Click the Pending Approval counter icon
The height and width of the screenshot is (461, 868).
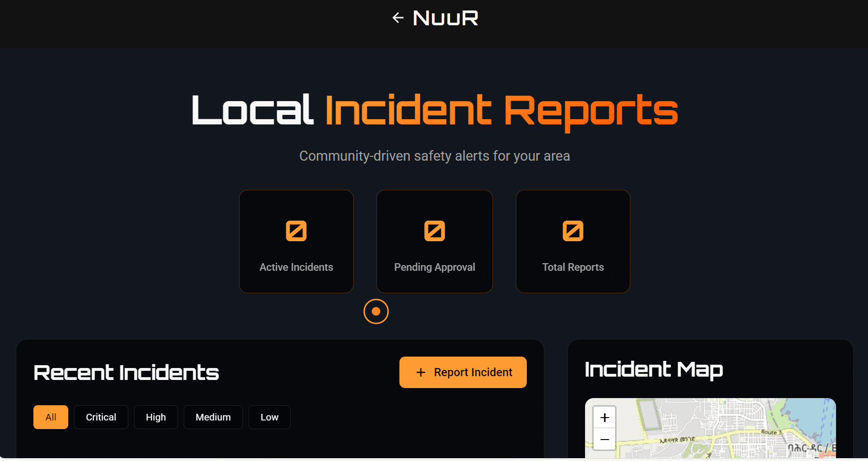point(434,231)
